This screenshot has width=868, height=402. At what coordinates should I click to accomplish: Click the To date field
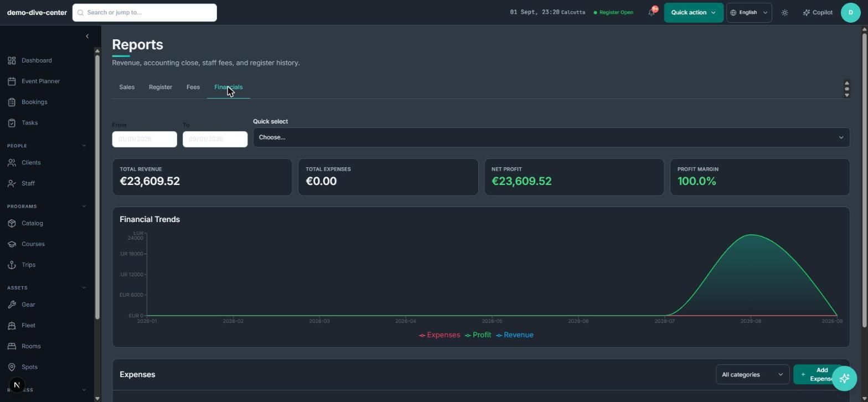[215, 139]
